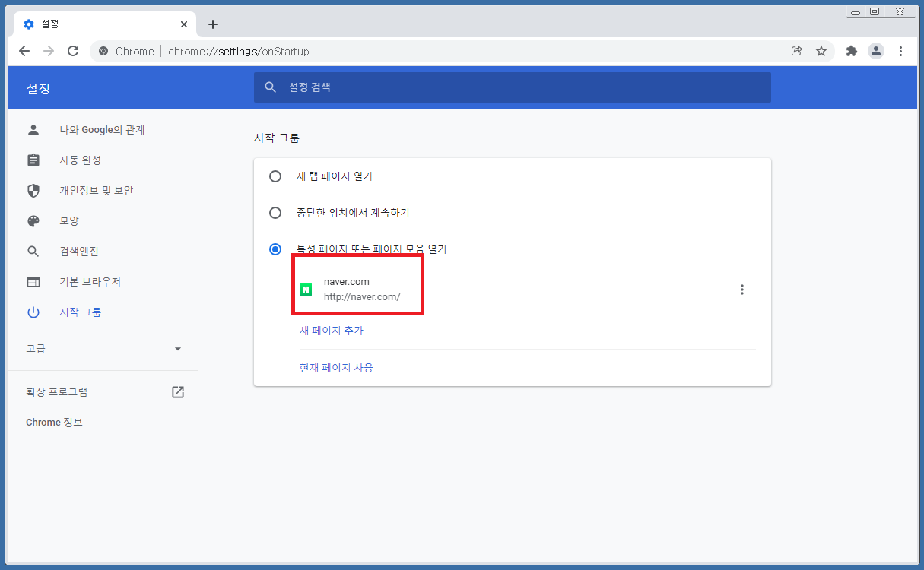Open more actions menu for naver.com entry
The image size is (924, 570).
coord(742,290)
